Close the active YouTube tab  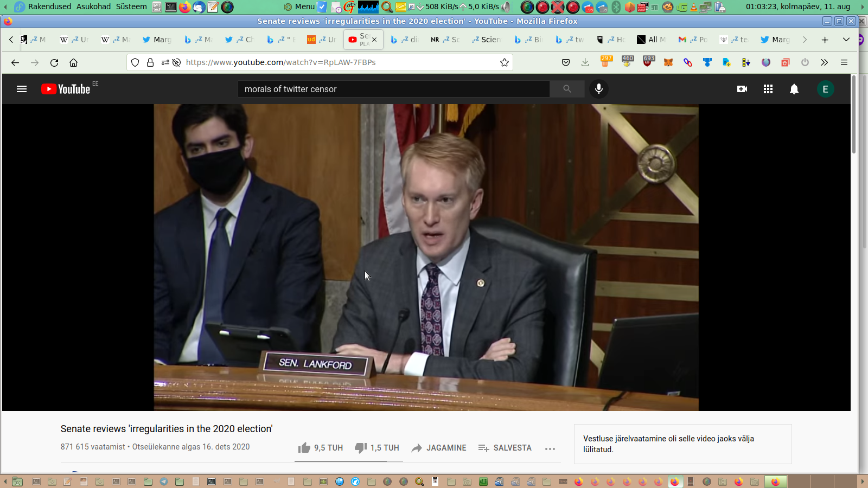(374, 40)
